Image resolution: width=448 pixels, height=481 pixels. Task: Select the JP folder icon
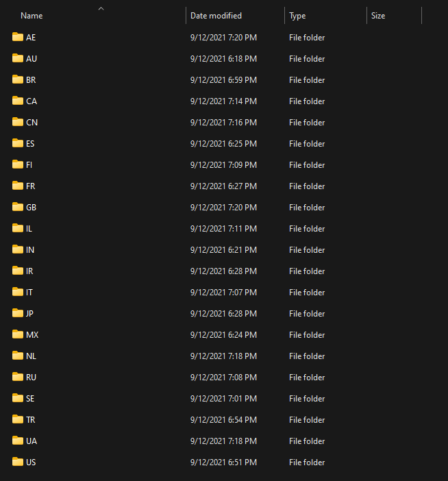coord(18,313)
